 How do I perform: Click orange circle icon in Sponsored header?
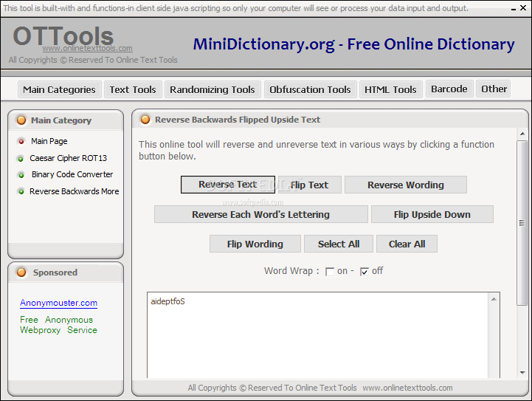tap(21, 273)
